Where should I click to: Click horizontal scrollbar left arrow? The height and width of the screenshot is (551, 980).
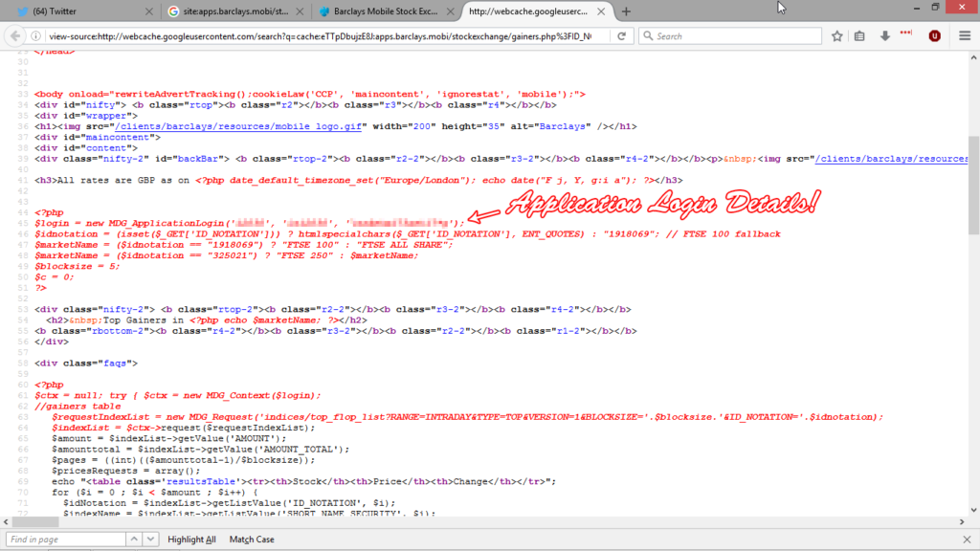[6, 521]
